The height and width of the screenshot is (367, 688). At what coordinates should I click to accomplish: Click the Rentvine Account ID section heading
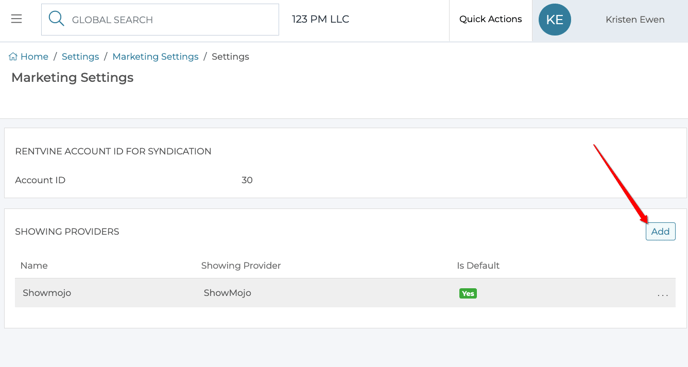[113, 151]
